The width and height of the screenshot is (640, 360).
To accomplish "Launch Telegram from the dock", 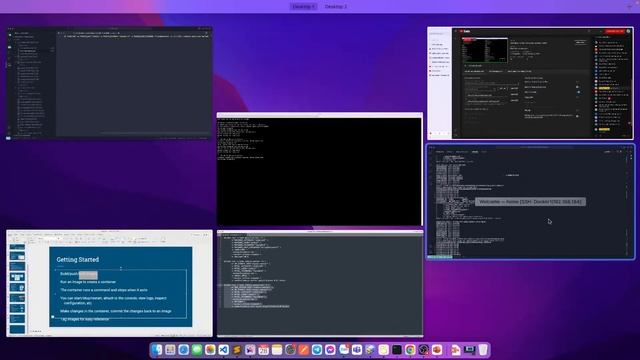I will coord(317,350).
